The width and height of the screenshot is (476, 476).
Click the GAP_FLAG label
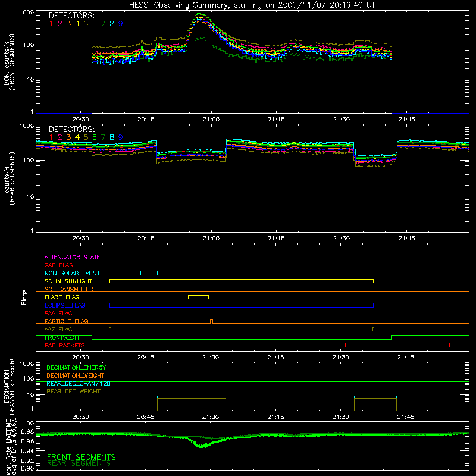[x=58, y=265]
